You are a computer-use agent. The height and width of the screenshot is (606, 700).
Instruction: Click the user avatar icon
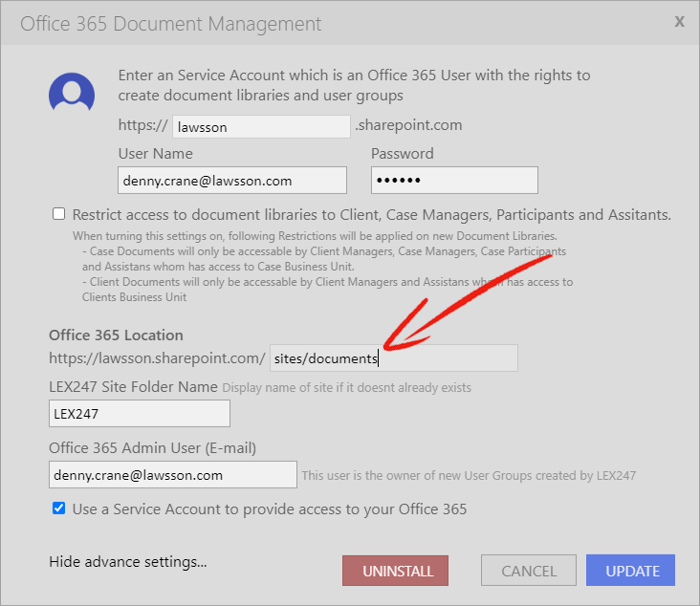click(72, 92)
